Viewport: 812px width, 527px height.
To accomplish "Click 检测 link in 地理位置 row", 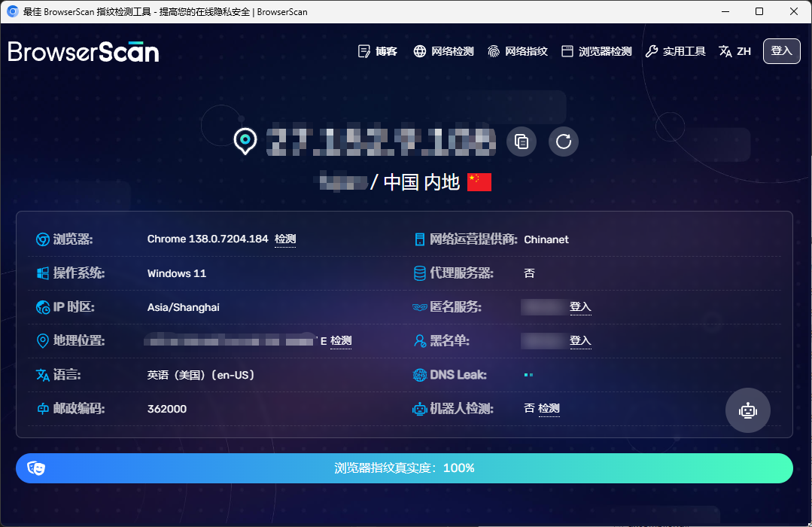I will (341, 340).
